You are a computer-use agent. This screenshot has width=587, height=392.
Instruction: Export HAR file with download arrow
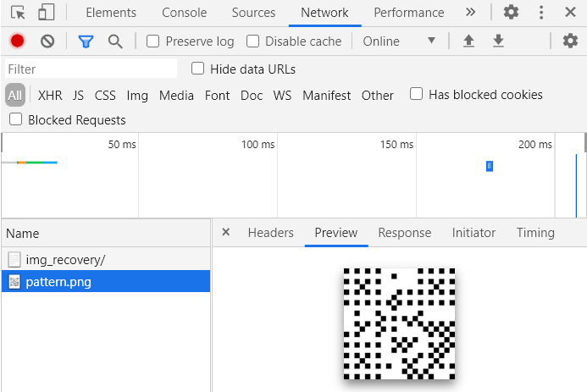click(498, 41)
